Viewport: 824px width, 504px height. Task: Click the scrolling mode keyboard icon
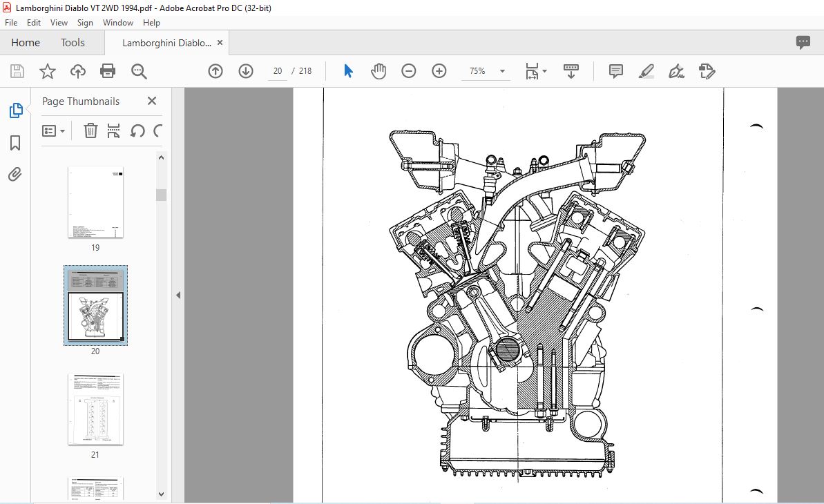pos(571,71)
